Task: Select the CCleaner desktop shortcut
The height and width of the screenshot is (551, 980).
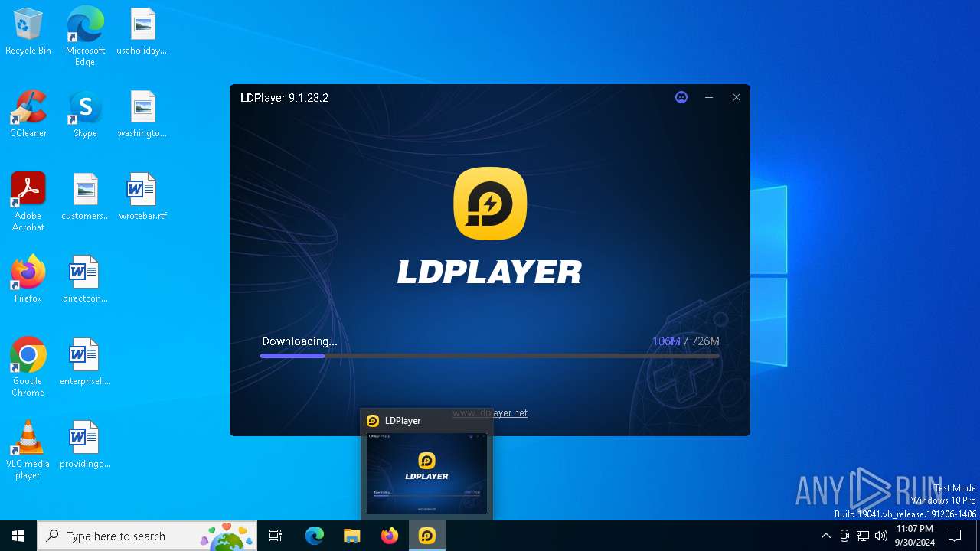Action: (x=28, y=115)
